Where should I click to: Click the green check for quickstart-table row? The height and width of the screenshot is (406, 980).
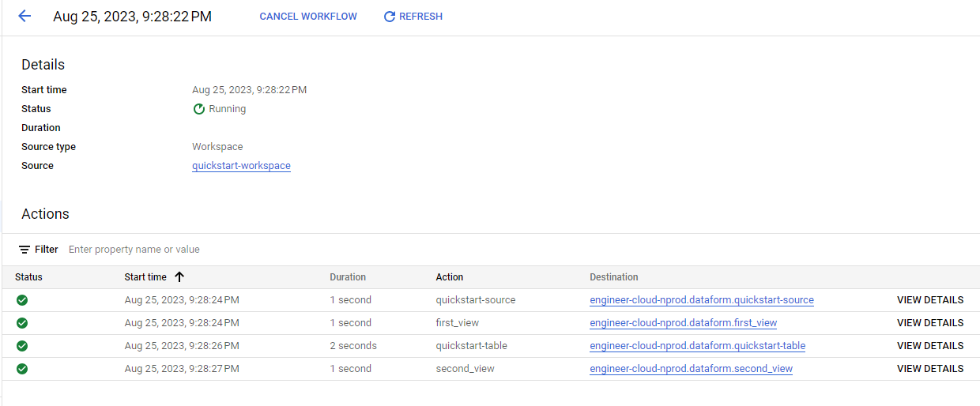tap(22, 346)
